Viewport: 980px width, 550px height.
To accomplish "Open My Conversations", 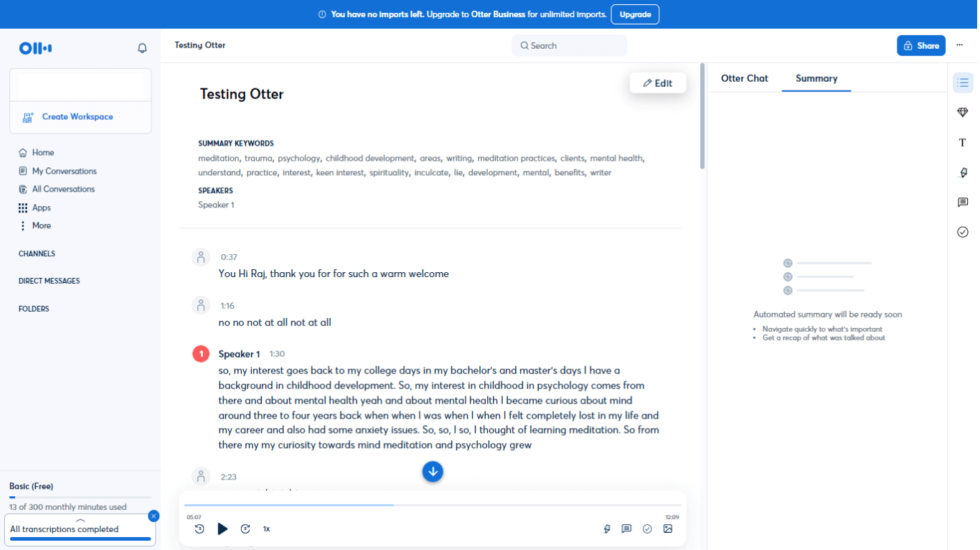I will pos(57,171).
